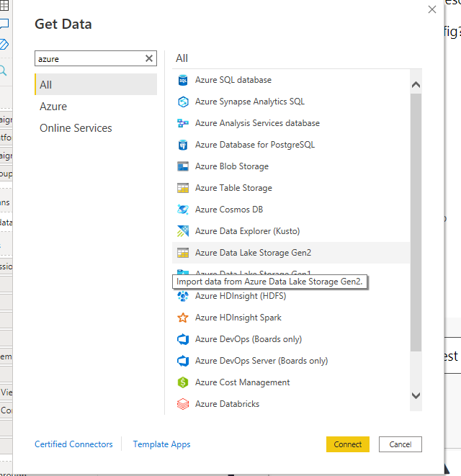Click the Azure DevOps (Boards only) icon
The width and height of the screenshot is (461, 476).
183,339
